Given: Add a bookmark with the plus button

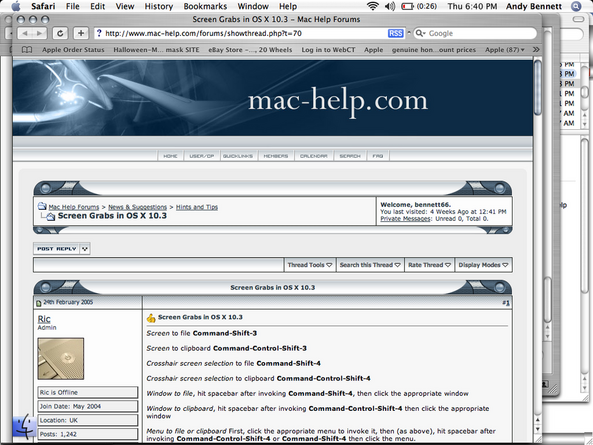Looking at the screenshot, I should tap(81, 33).
